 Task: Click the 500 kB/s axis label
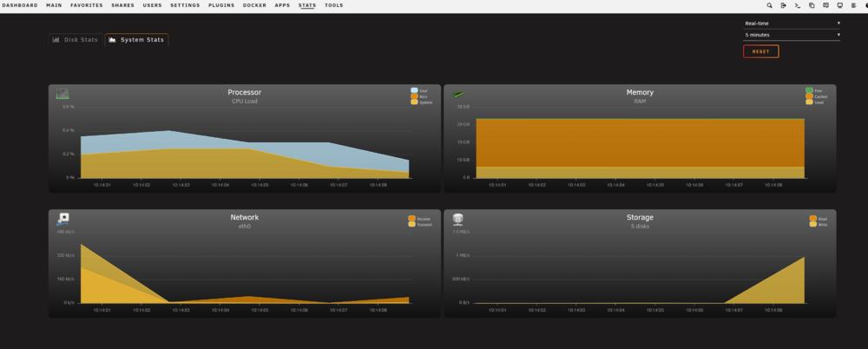(461, 280)
